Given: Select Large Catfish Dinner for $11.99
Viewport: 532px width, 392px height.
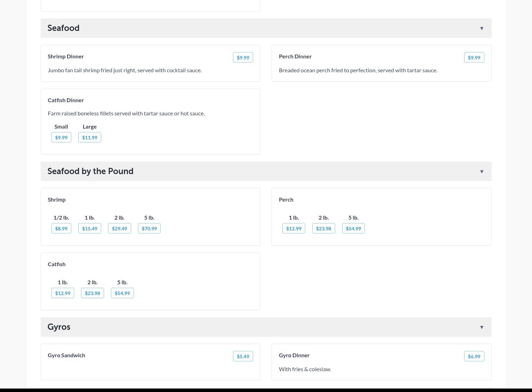Looking at the screenshot, I should point(89,138).
